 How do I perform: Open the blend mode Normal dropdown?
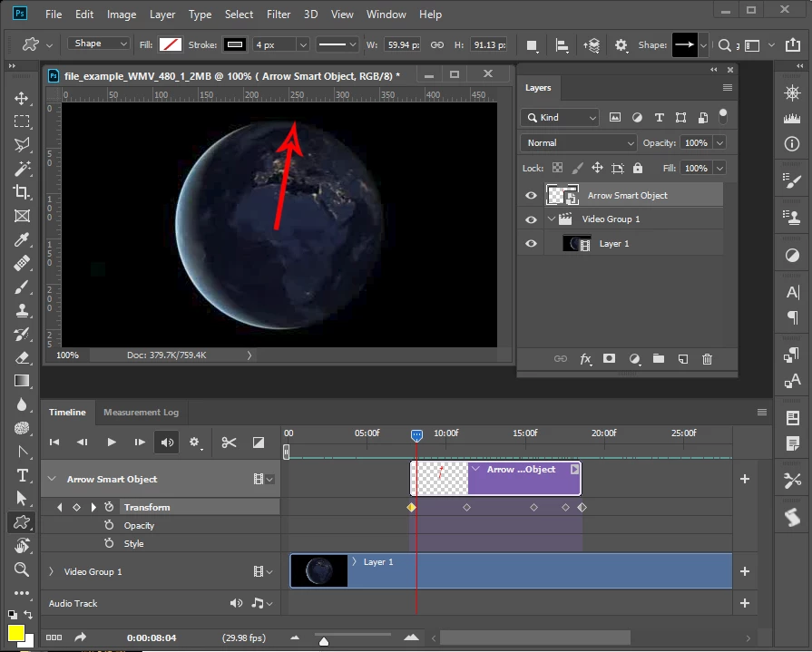[x=580, y=143]
